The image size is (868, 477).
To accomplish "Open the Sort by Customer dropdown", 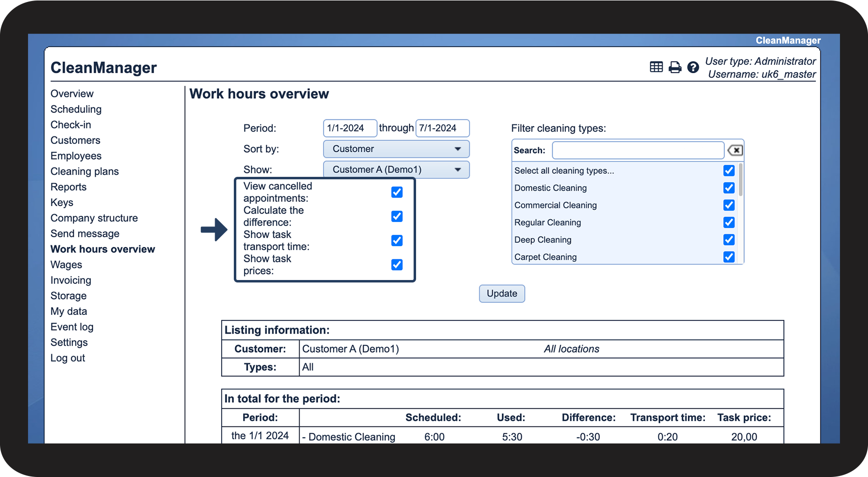I will point(396,149).
